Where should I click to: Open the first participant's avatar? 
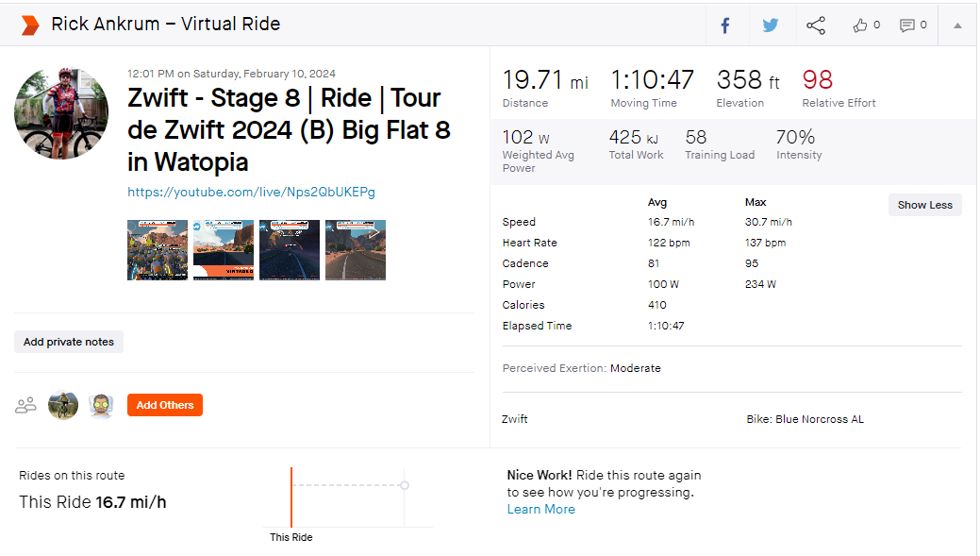coord(63,405)
